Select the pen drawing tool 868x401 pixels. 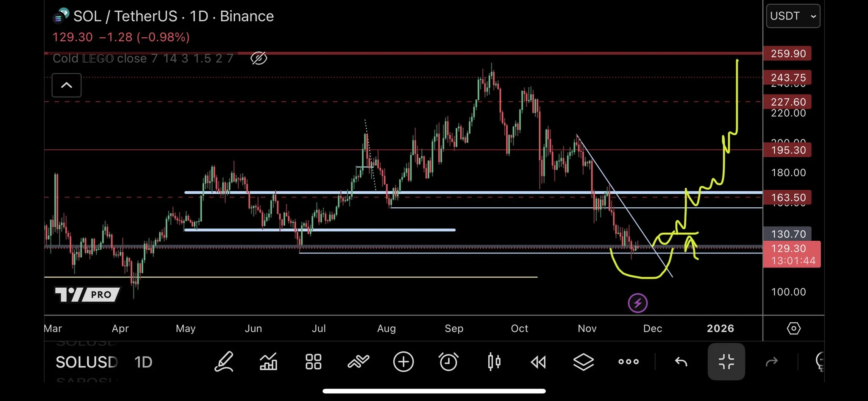(x=224, y=362)
